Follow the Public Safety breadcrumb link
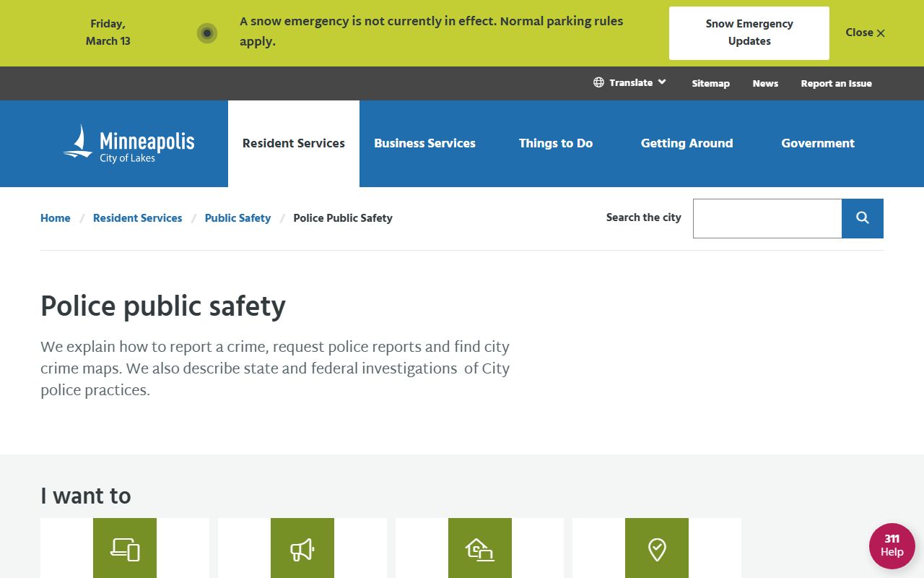 point(237,218)
